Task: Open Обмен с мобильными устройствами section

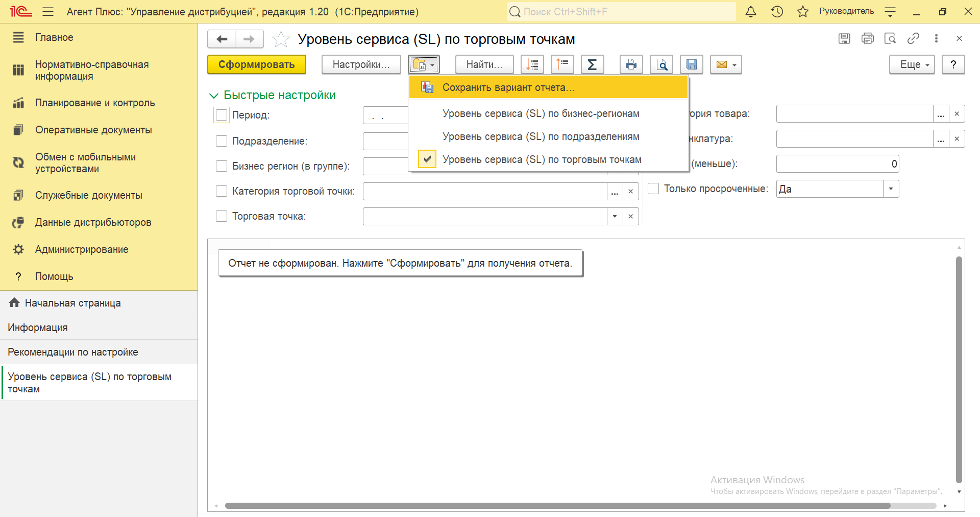Action: [99, 163]
